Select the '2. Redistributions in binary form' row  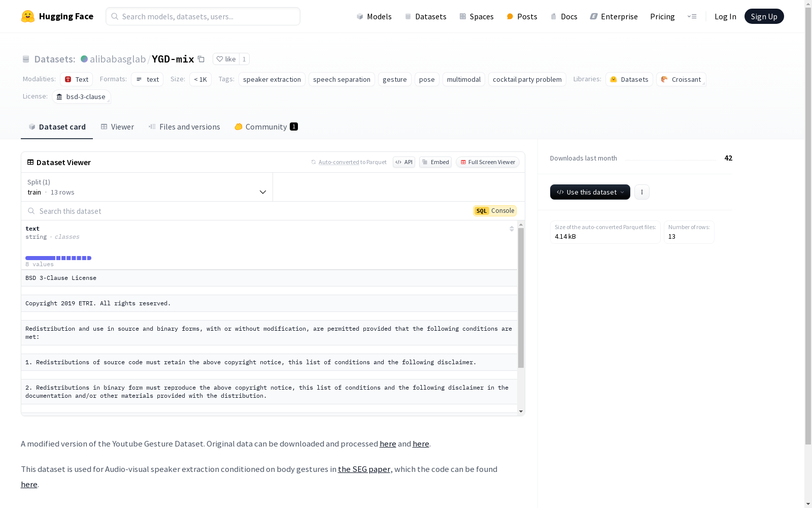click(x=269, y=392)
